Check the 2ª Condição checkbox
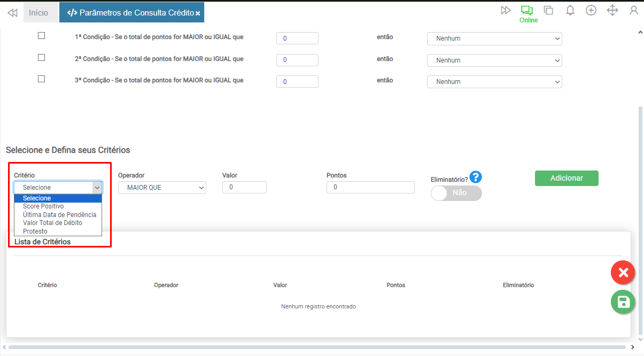Image resolution: width=644 pixels, height=356 pixels. [x=41, y=57]
